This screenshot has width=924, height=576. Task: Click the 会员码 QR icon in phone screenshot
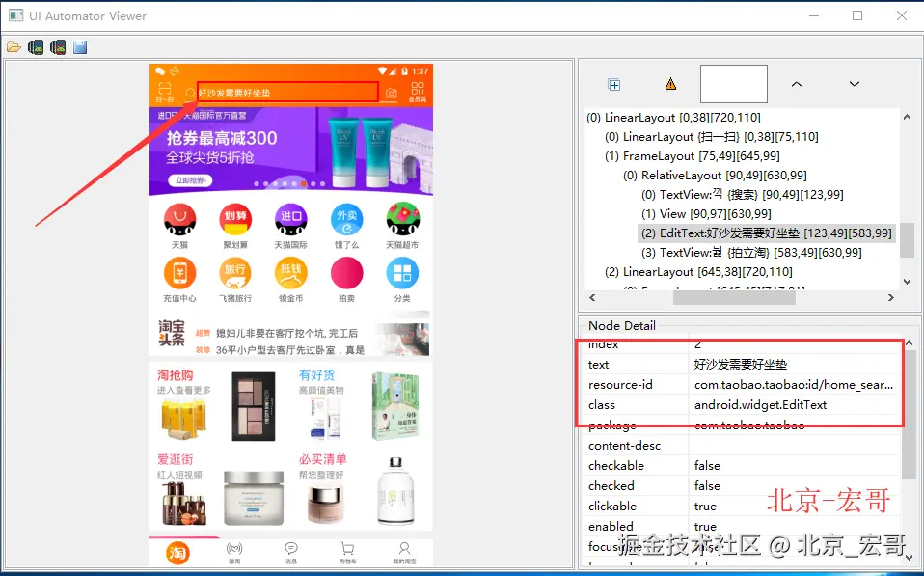(x=418, y=92)
